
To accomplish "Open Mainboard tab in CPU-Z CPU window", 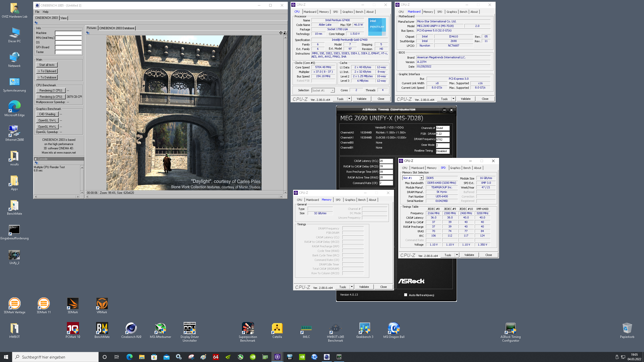I will pos(310,12).
